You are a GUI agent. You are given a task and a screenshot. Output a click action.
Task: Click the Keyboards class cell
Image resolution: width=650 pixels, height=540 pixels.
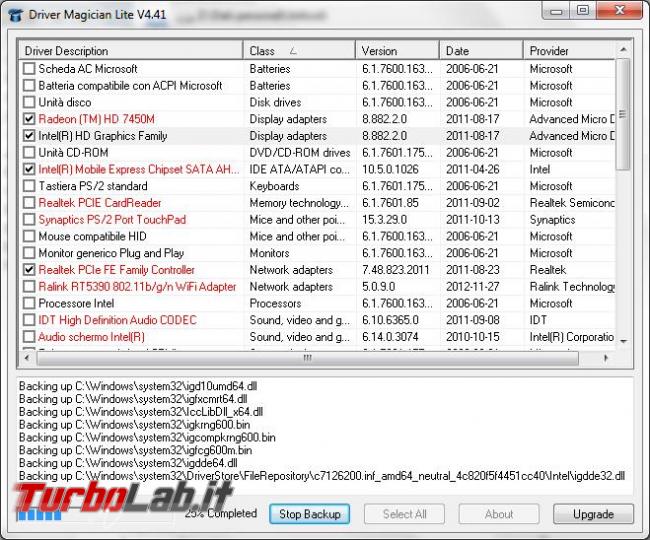pos(274,186)
